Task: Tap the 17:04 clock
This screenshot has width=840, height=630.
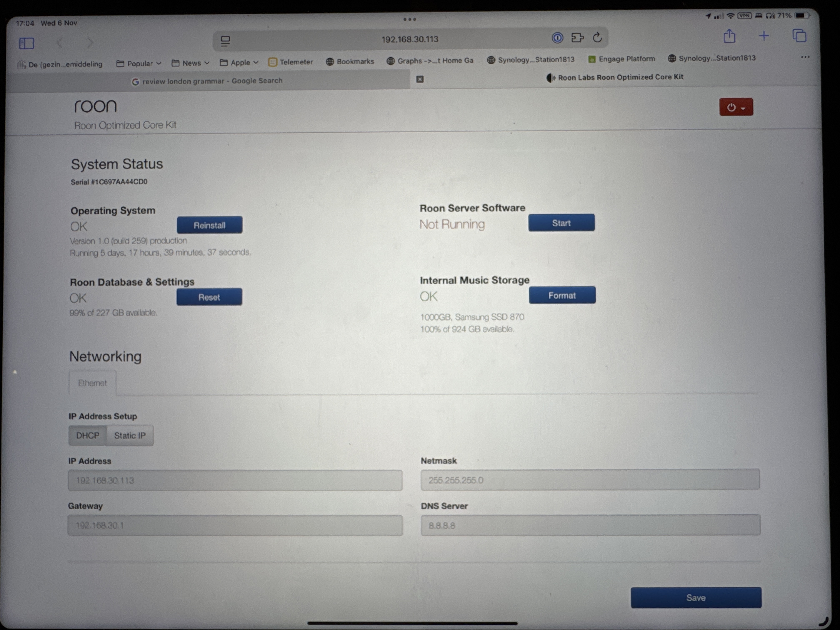Action: [x=25, y=23]
